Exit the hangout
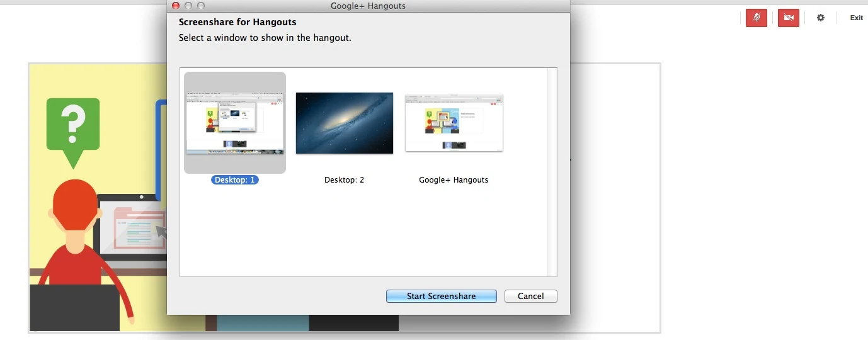Screen dimensions: 868x340 (856, 18)
